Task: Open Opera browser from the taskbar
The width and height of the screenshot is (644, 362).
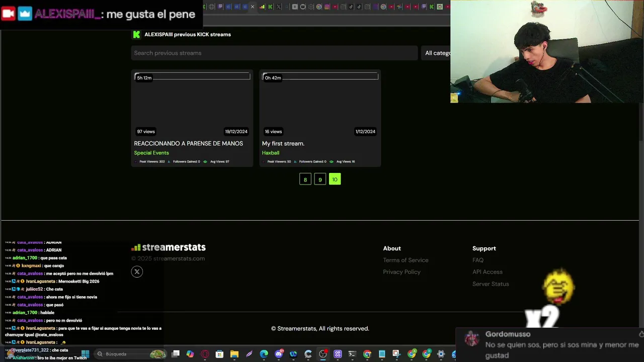Action: pos(205,354)
